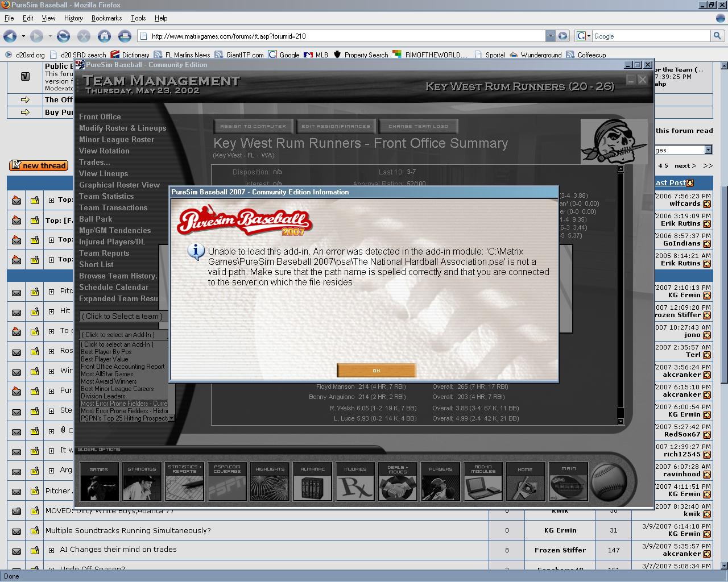Click the round baseball button in PureSim
Screen dimensions: 728x582
pyautogui.click(x=609, y=482)
